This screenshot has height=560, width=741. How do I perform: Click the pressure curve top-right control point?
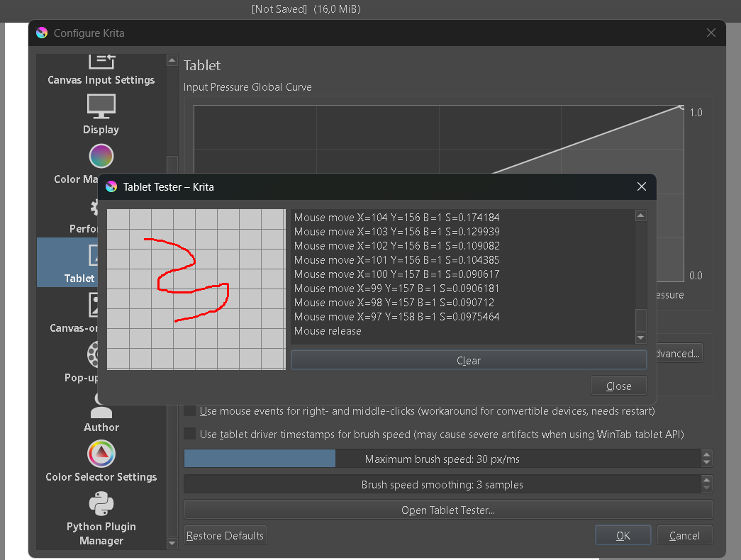(681, 107)
